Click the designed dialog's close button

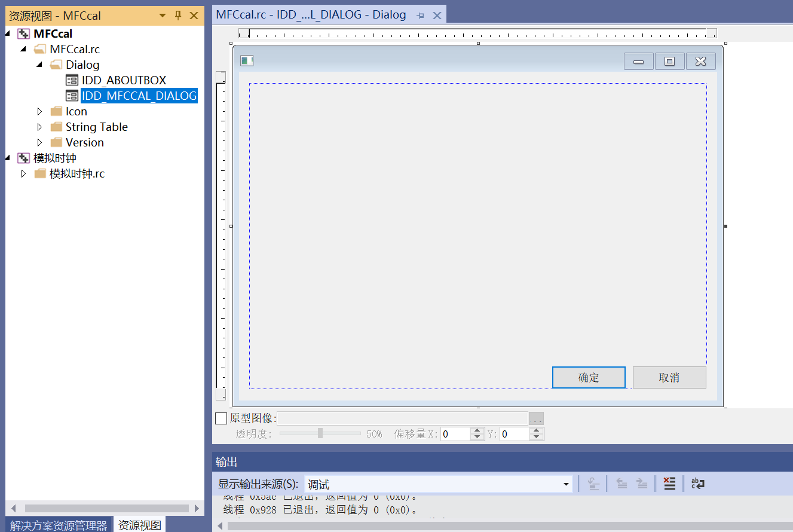pos(701,61)
